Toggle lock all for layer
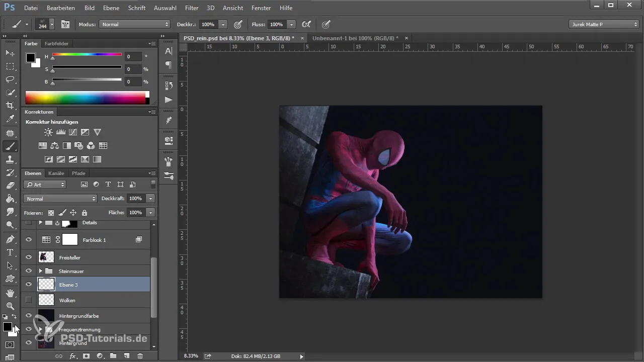This screenshot has height=362, width=644. (85, 213)
